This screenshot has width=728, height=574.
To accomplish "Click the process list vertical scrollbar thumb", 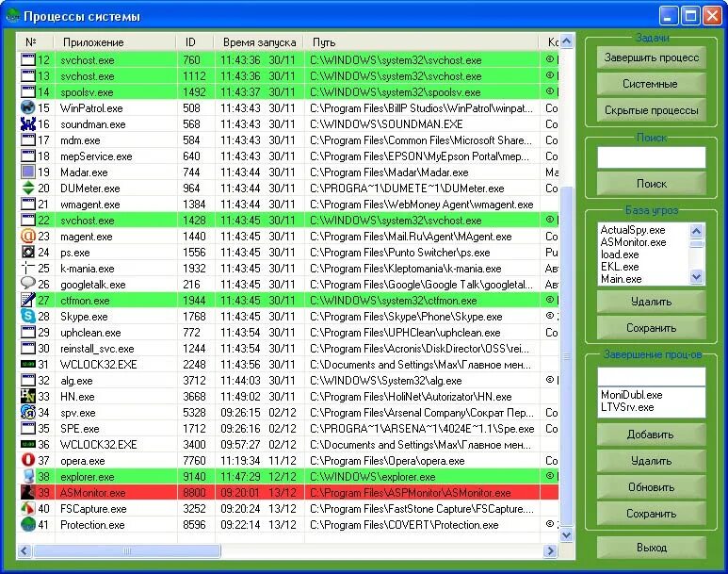I will (x=566, y=356).
